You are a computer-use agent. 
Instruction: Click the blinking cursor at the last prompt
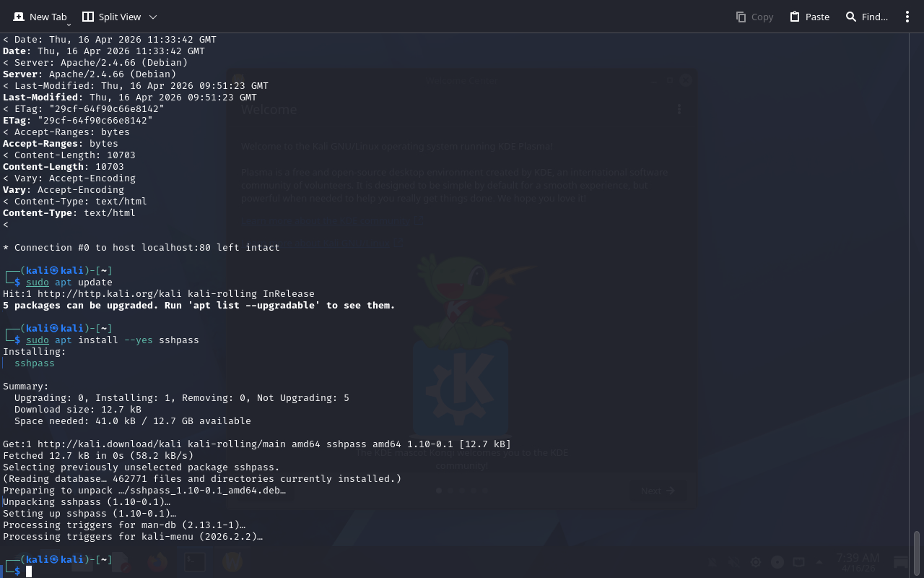tap(30, 571)
